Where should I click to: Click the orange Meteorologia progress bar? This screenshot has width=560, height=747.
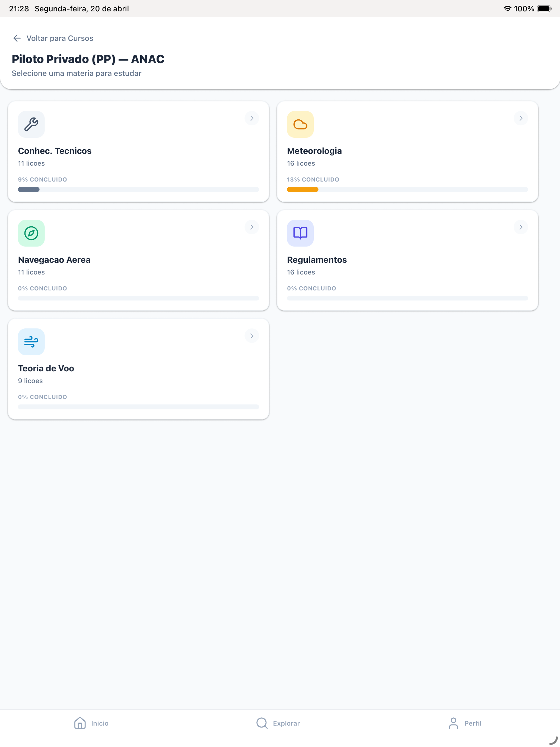pos(408,189)
